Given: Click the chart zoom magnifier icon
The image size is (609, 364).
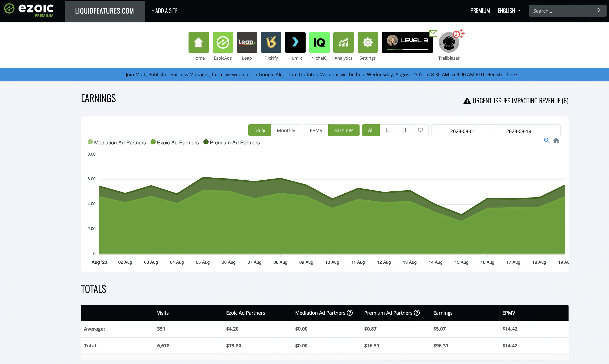Looking at the screenshot, I should click(x=547, y=140).
